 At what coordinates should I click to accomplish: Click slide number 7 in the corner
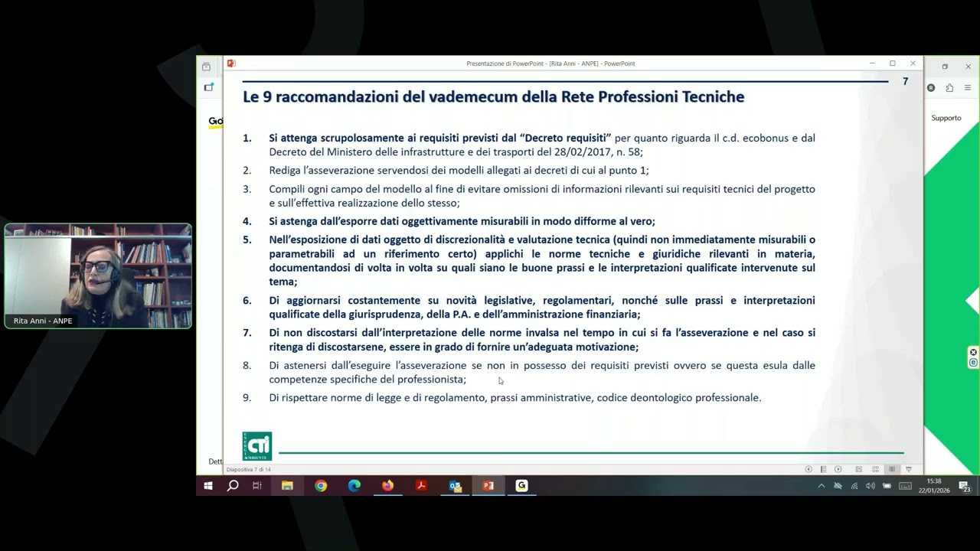(906, 81)
